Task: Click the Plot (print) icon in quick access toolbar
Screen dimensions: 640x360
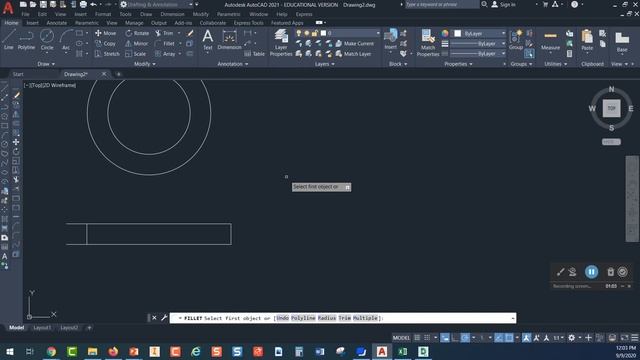Action: pos(83,4)
